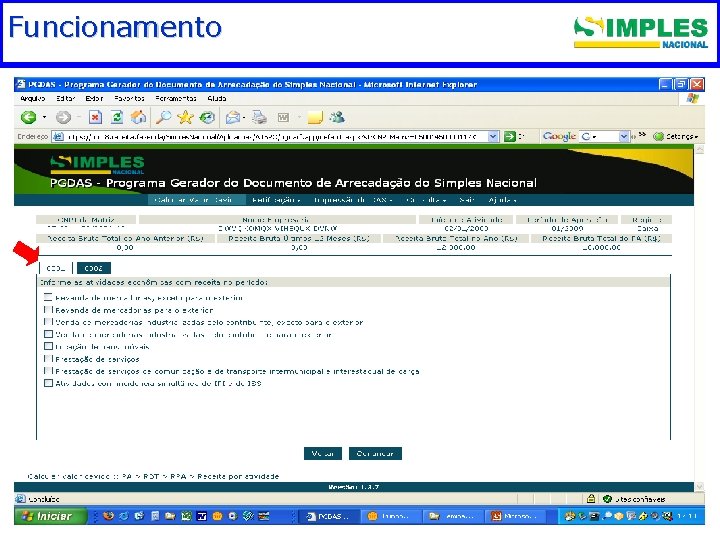Launch Firefox from the quick launch bar
720x540 pixels.
pyautogui.click(x=108, y=516)
